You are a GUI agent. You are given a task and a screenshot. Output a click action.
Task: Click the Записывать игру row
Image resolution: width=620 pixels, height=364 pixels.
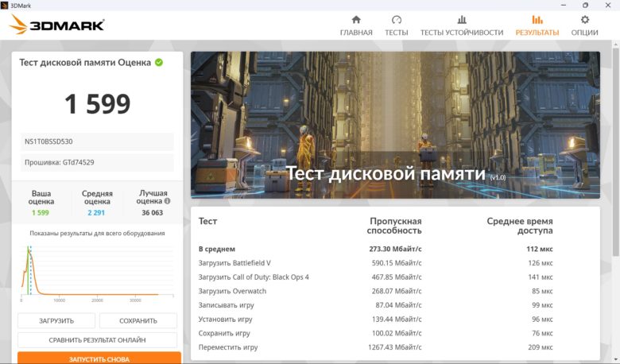click(376, 305)
